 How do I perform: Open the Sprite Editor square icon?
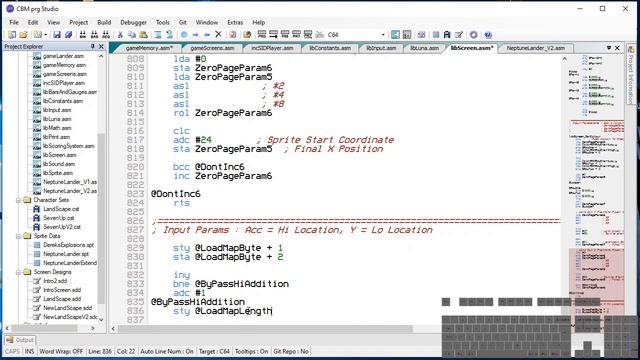click(436, 35)
